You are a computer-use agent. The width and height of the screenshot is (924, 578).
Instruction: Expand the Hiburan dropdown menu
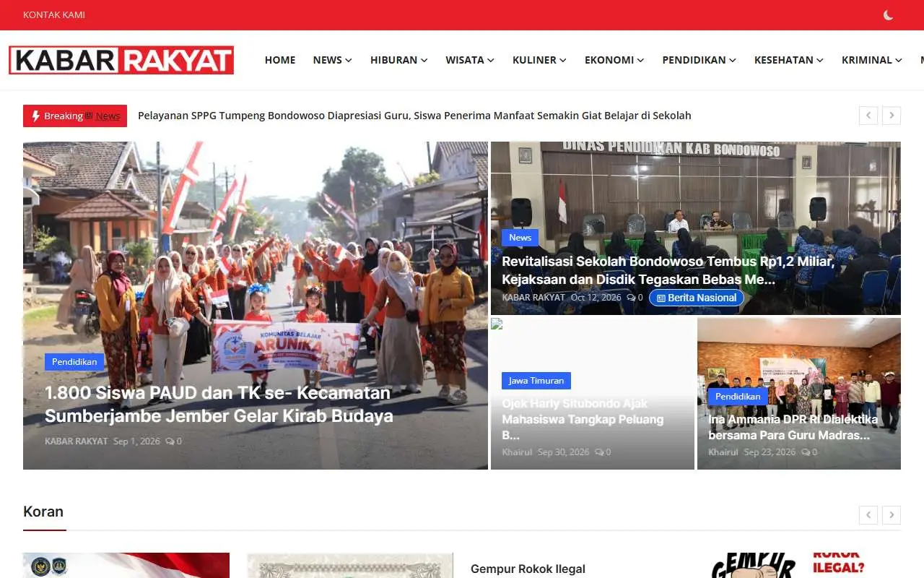click(398, 60)
